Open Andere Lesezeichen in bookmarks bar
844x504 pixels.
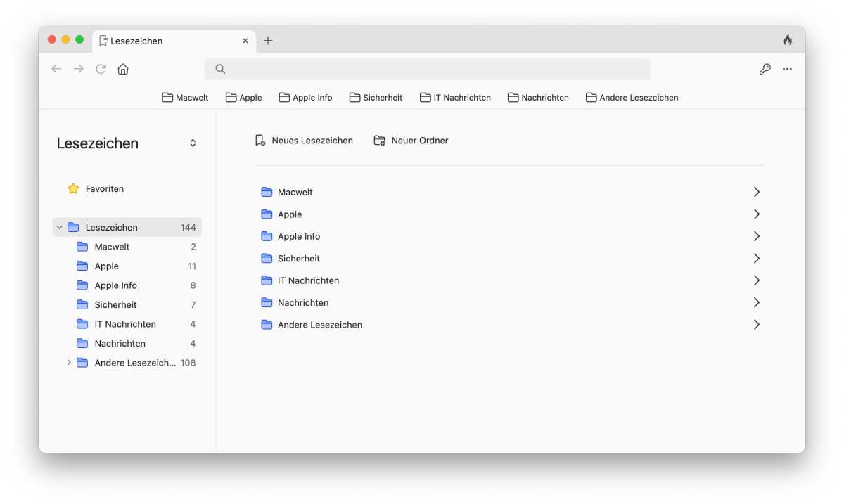tap(632, 98)
